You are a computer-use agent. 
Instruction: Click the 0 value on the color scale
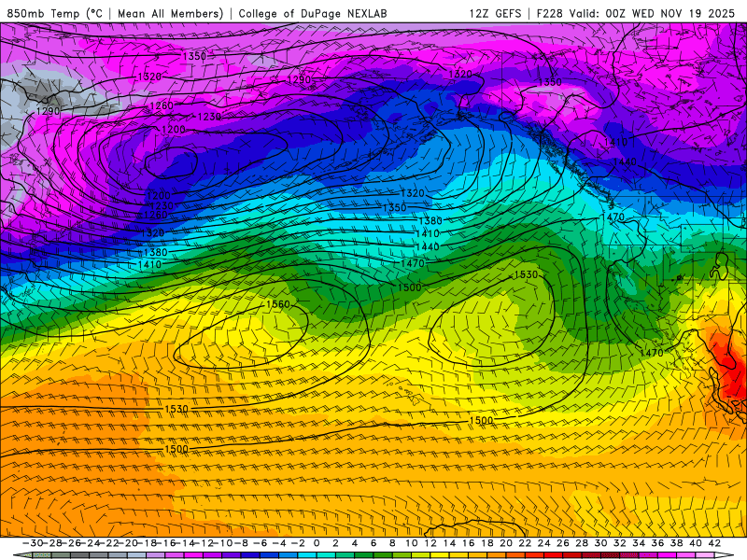click(317, 543)
